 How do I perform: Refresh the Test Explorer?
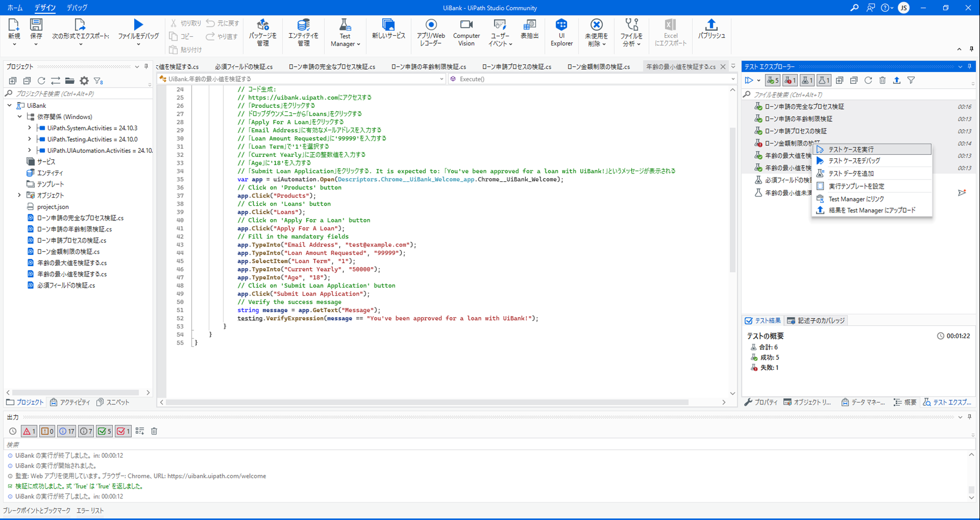[x=868, y=80]
